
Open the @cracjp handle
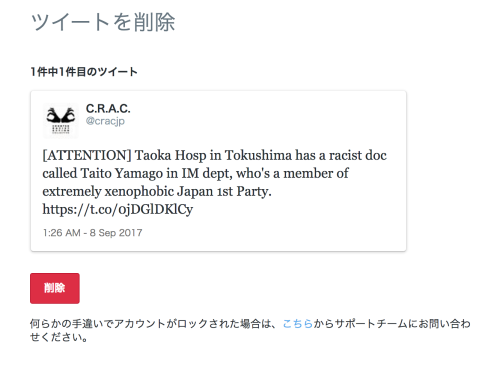pyautogui.click(x=105, y=121)
